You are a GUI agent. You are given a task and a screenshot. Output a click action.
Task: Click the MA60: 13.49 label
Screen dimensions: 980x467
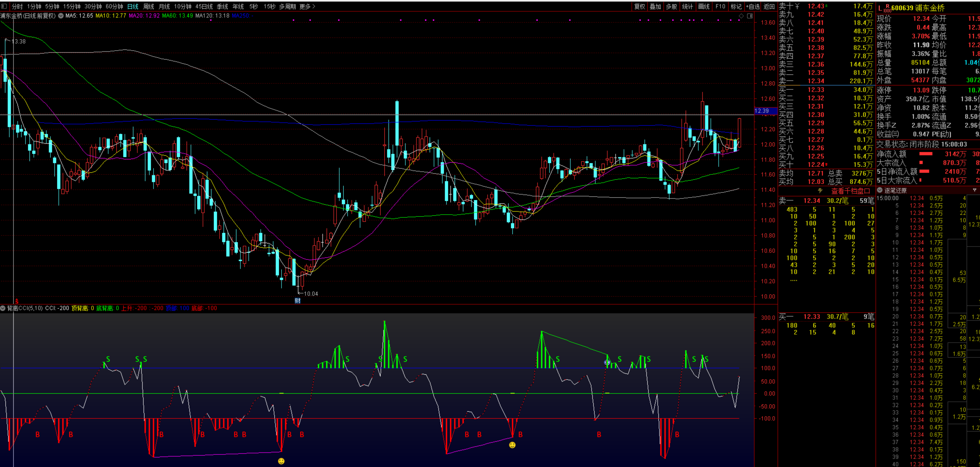click(177, 16)
